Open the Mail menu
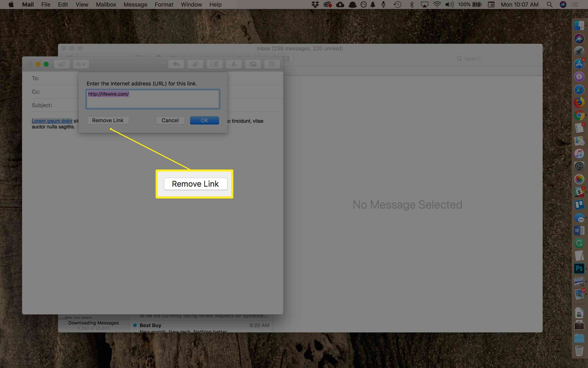The width and height of the screenshot is (588, 368). point(28,4)
